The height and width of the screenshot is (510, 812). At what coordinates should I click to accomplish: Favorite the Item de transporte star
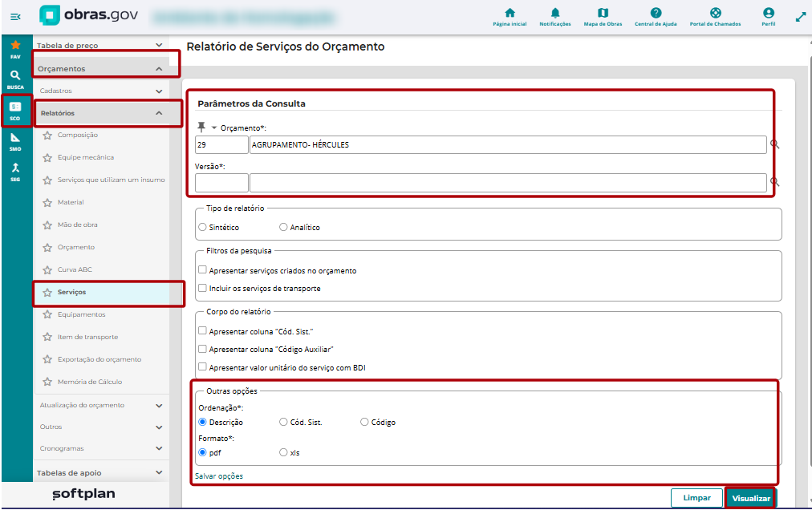point(47,337)
